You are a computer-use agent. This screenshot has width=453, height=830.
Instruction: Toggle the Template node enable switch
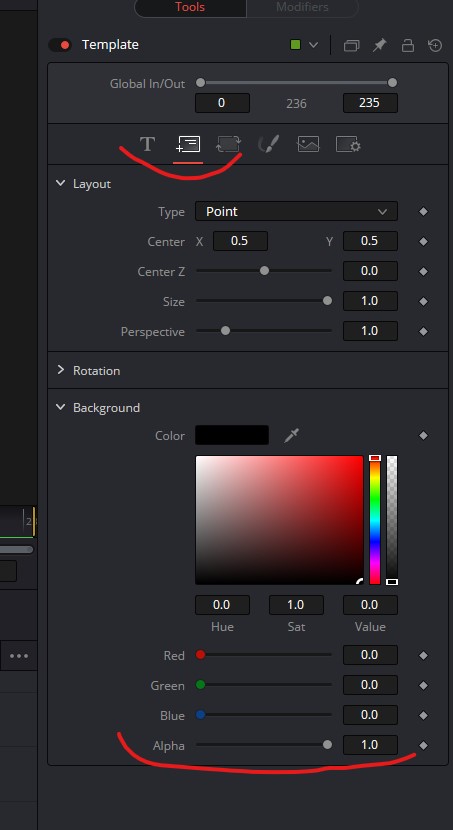pos(60,45)
